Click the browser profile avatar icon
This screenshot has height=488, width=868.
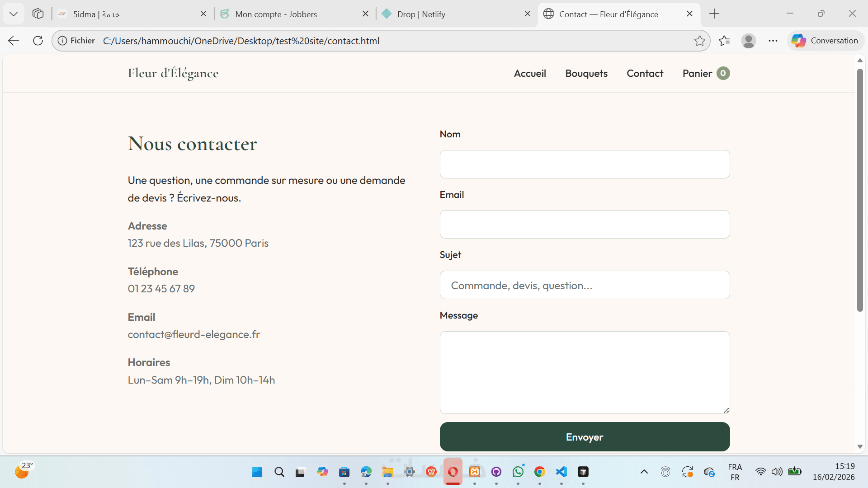pos(749,41)
